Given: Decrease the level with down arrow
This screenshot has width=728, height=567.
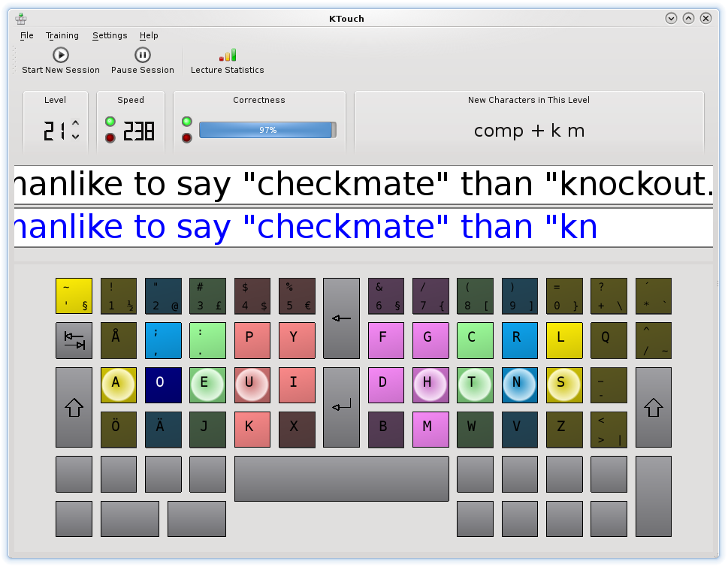Looking at the screenshot, I should tap(75, 137).
